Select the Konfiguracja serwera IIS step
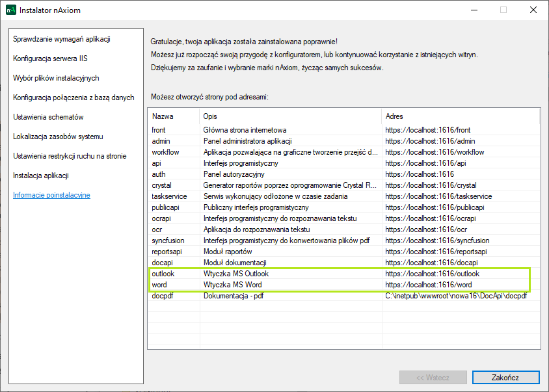This screenshot has width=549, height=392. 50,59
